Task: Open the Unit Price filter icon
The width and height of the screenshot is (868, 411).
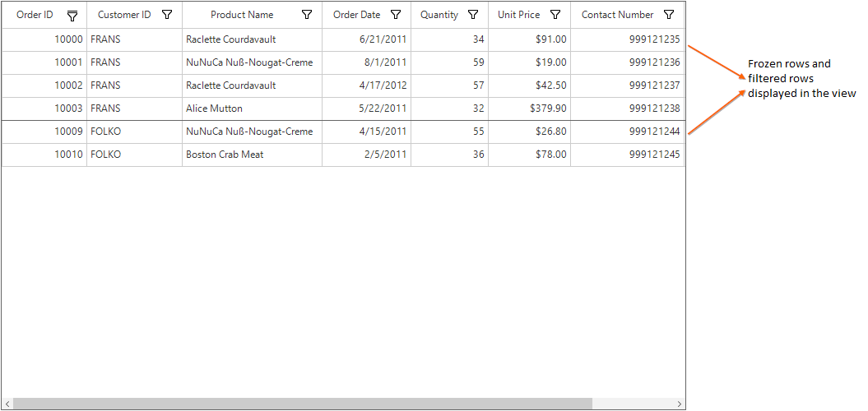Action: point(556,15)
